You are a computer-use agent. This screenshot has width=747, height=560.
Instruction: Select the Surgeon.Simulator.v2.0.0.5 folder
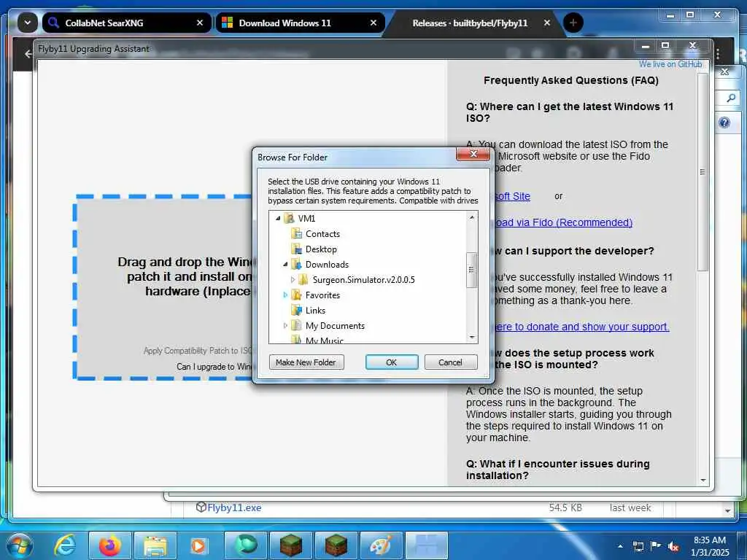[363, 279]
